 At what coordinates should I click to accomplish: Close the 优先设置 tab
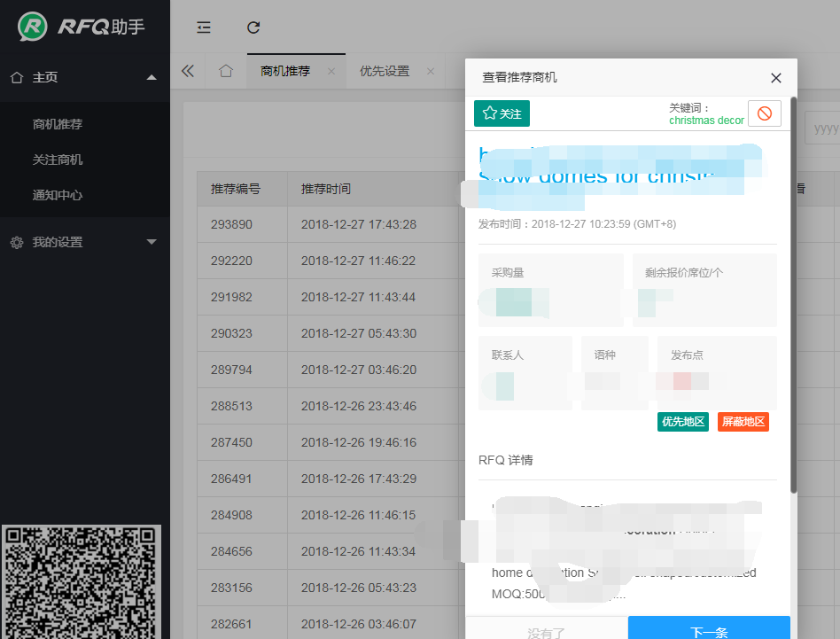click(431, 71)
